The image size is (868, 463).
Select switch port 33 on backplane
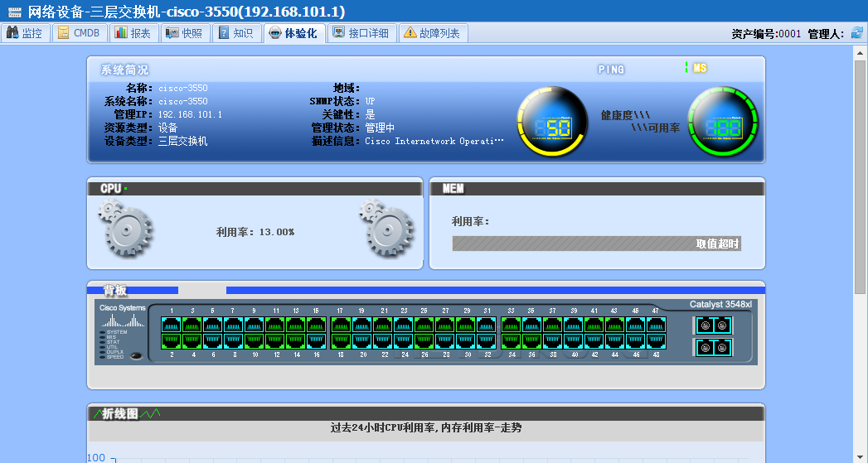point(512,324)
